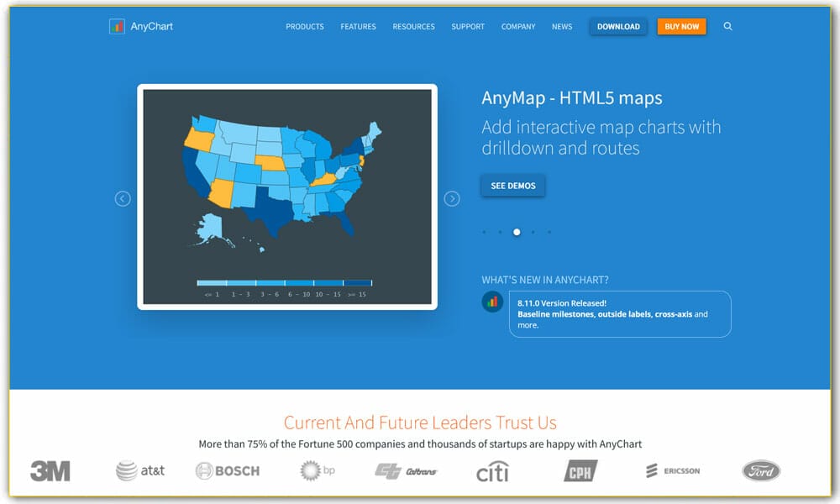Click the Ford oval logo
The image size is (840, 504).
[x=761, y=471]
